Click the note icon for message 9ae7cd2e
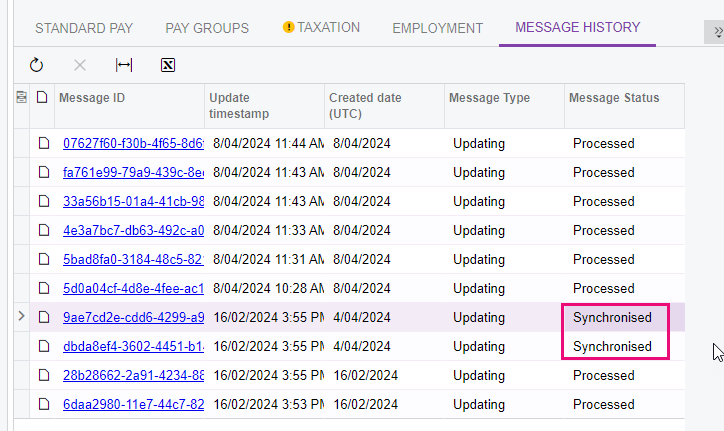The width and height of the screenshot is (724, 431). [x=43, y=318]
